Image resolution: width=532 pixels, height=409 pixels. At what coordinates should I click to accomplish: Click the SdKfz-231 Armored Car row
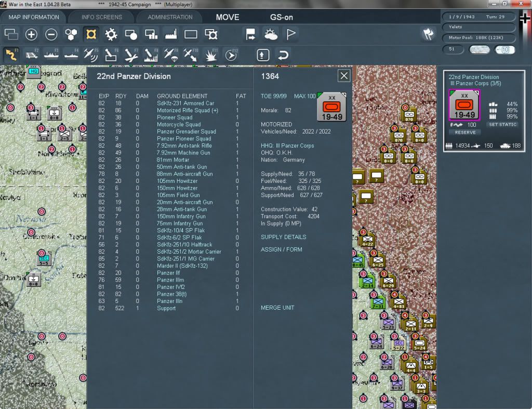(169, 103)
